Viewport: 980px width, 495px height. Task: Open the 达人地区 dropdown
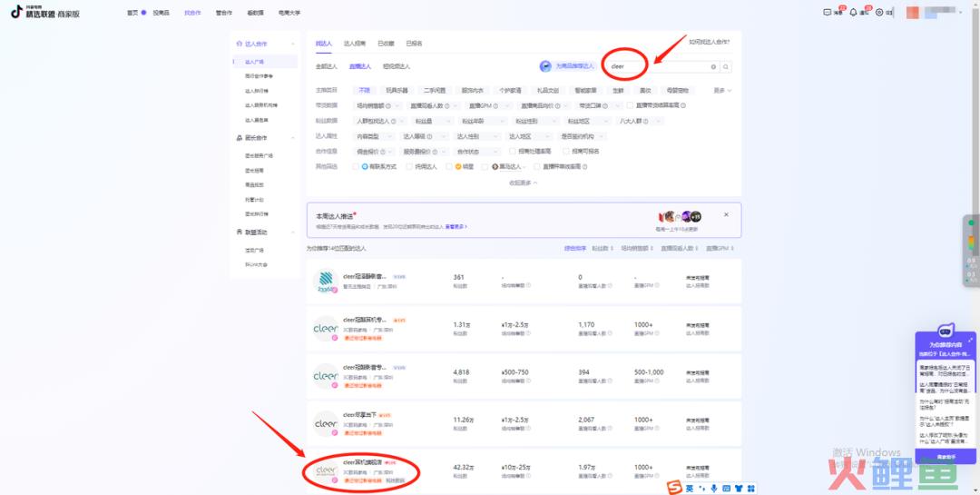pyautogui.click(x=529, y=136)
